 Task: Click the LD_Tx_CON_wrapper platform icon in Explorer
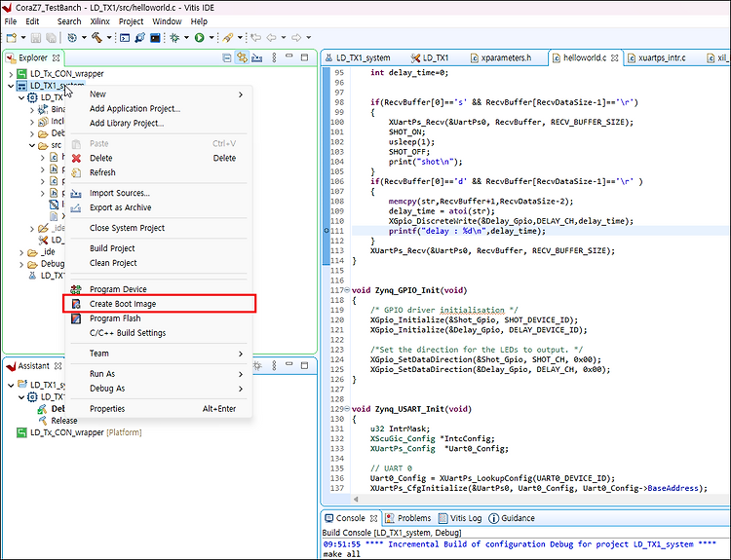point(21,74)
